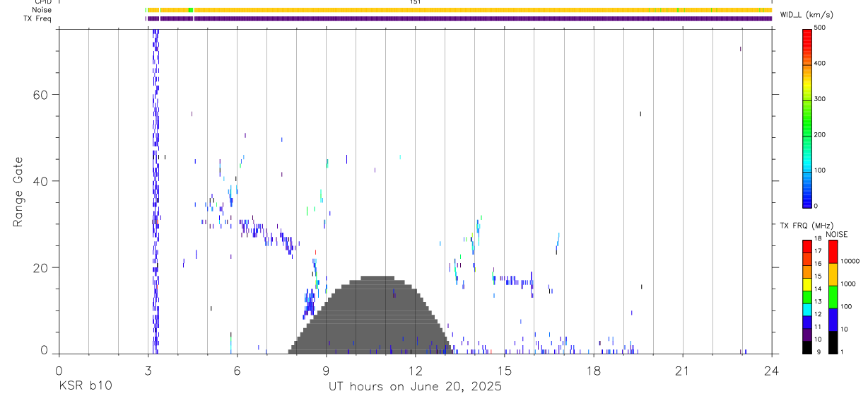868x401 pixels.
Task: Click the x-axis tick label '9'
Action: click(x=326, y=370)
